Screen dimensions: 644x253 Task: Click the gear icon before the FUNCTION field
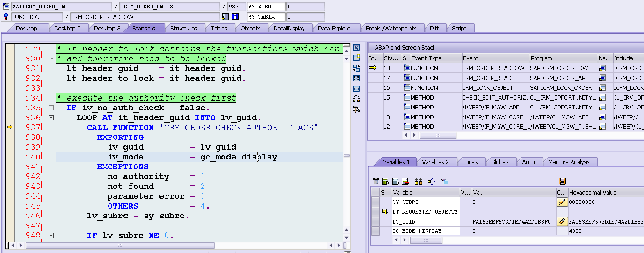[6, 17]
